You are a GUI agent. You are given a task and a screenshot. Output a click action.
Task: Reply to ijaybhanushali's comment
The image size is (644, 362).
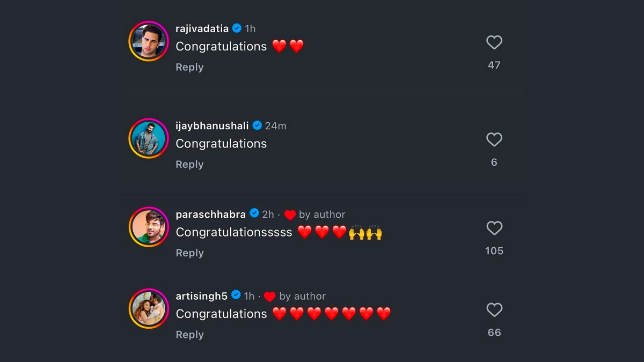point(189,165)
